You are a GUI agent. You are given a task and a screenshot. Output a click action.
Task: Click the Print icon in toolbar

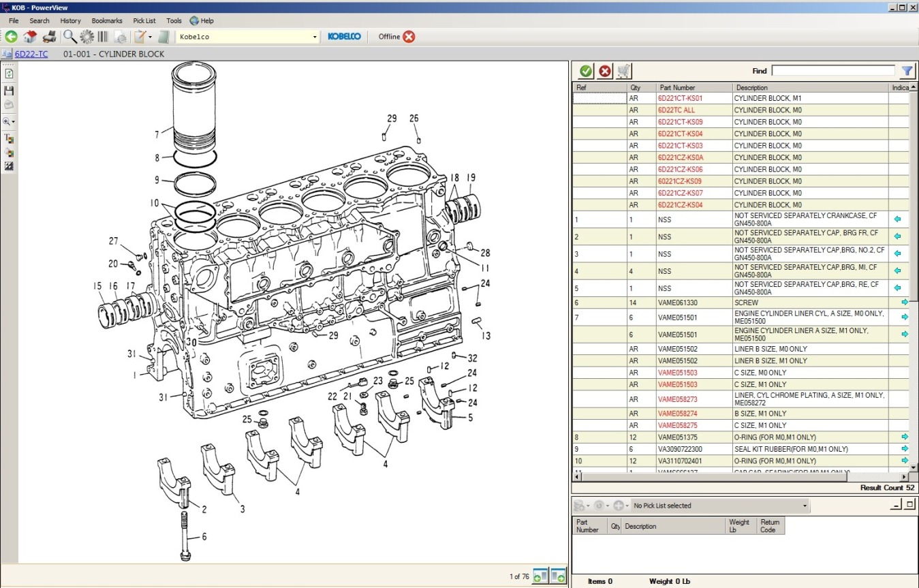pyautogui.click(x=48, y=37)
